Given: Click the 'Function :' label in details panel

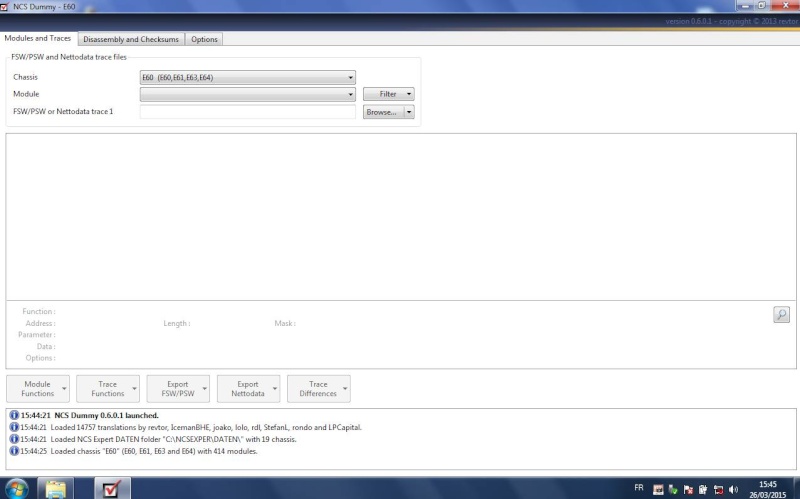Looking at the screenshot, I should [x=39, y=311].
